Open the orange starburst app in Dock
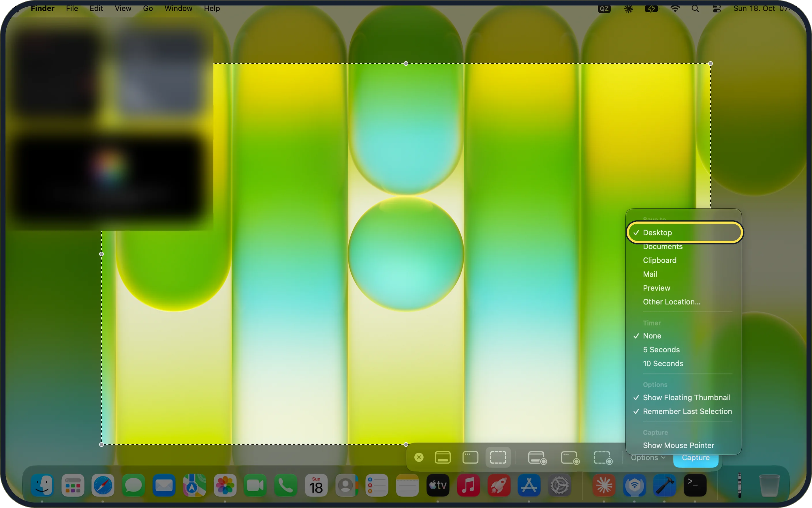This screenshot has width=812, height=508. point(604,485)
